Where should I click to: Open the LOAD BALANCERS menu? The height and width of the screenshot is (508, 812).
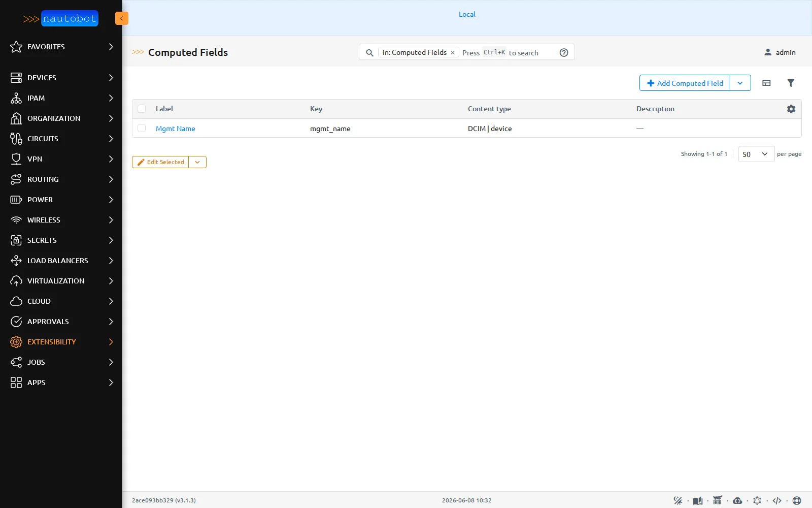click(x=61, y=261)
